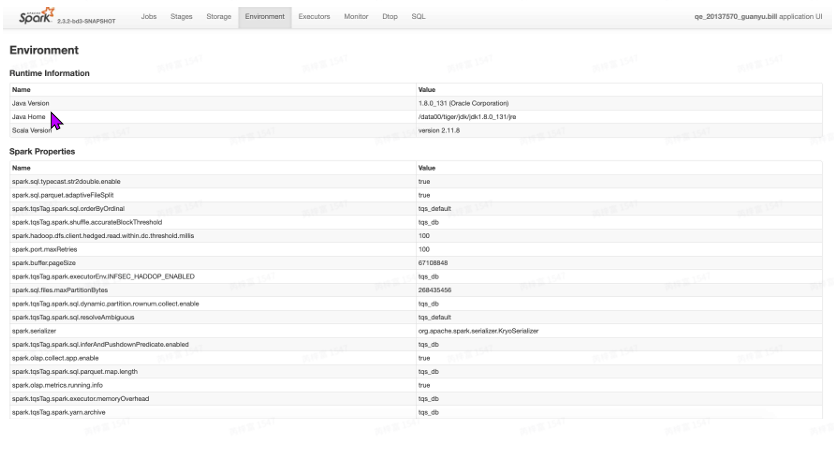
Task: Open the SQL tab
Action: coord(418,16)
